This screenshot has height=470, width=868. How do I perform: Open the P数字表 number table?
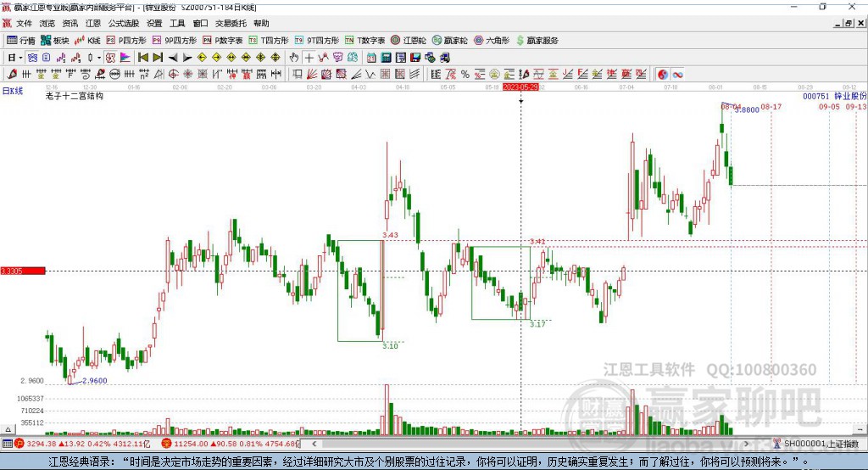(x=223, y=41)
